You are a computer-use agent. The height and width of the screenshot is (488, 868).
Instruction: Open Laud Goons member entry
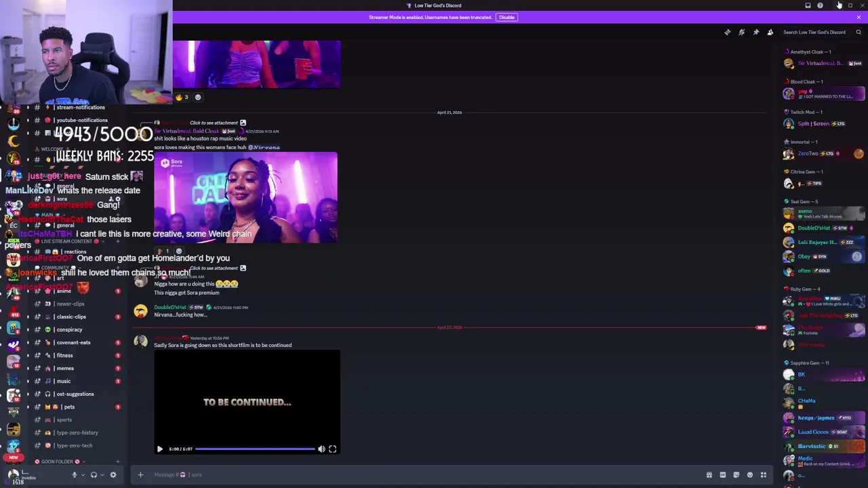pos(824,432)
